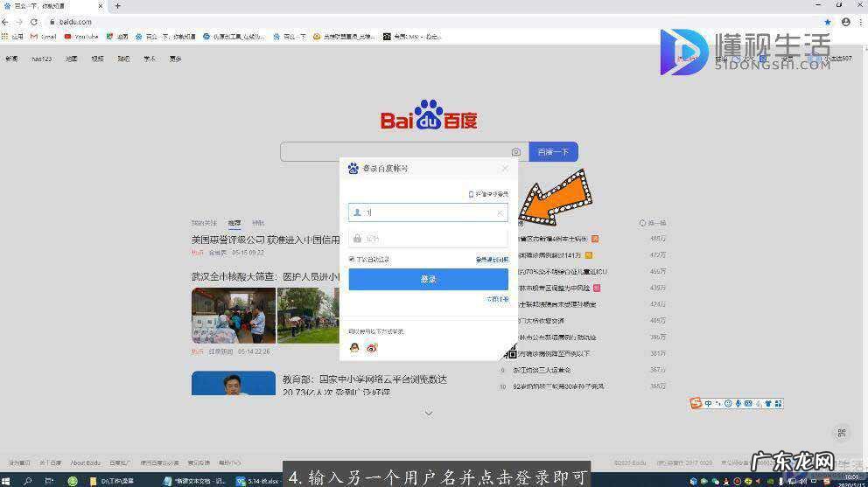Viewport: 868px width, 487px height.
Task: Expand more feed with the down chevron
Action: point(429,414)
